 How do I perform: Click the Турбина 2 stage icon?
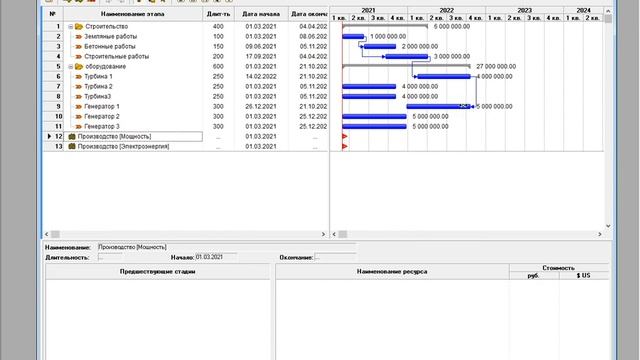pos(78,87)
